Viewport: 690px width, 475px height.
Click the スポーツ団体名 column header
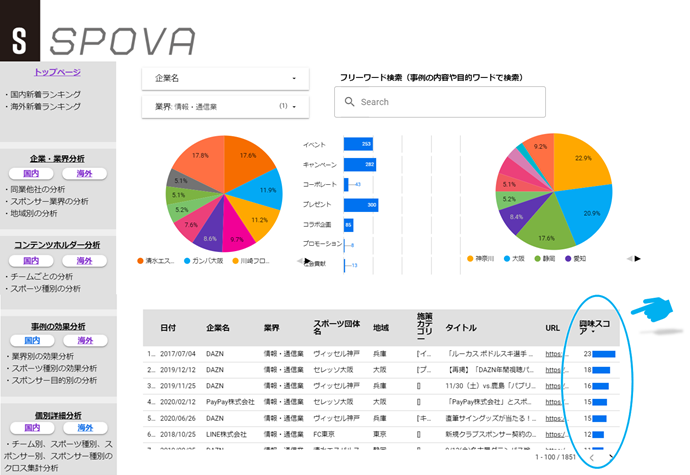336,327
